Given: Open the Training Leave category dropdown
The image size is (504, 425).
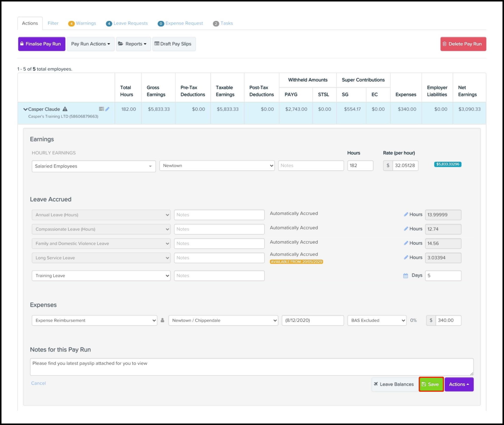Looking at the screenshot, I should tap(101, 276).
